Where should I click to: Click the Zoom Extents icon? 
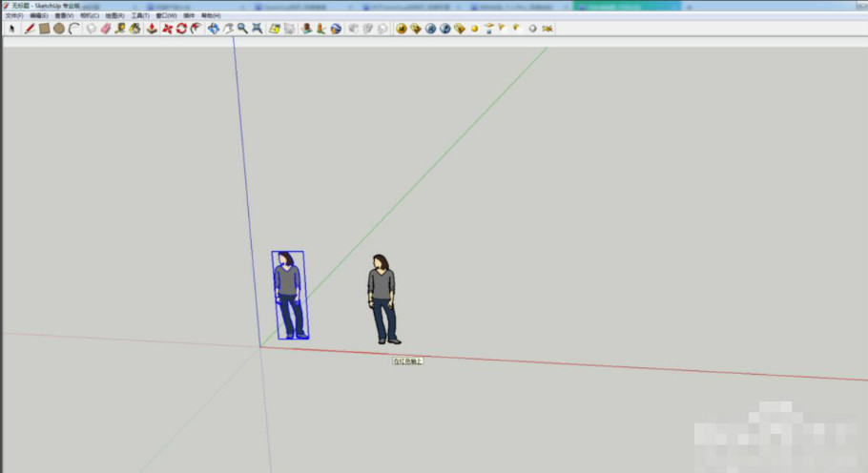(257, 29)
